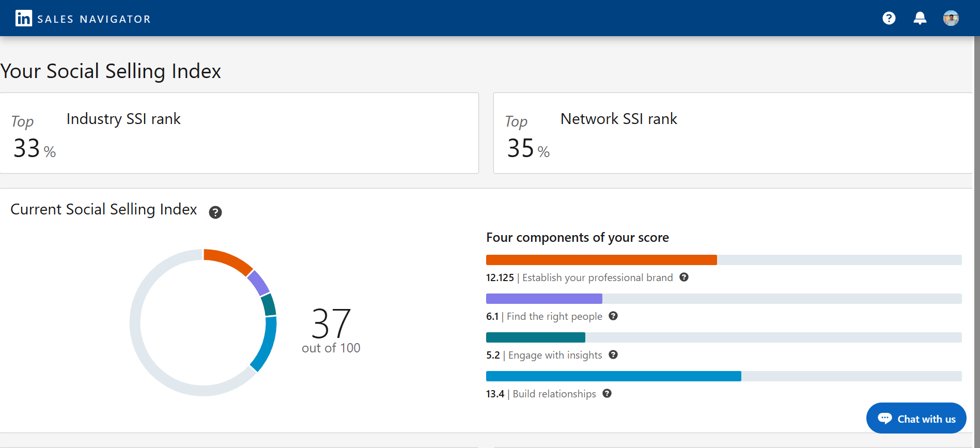Click help icon for Find the right people
The image size is (980, 448).
pyautogui.click(x=613, y=316)
